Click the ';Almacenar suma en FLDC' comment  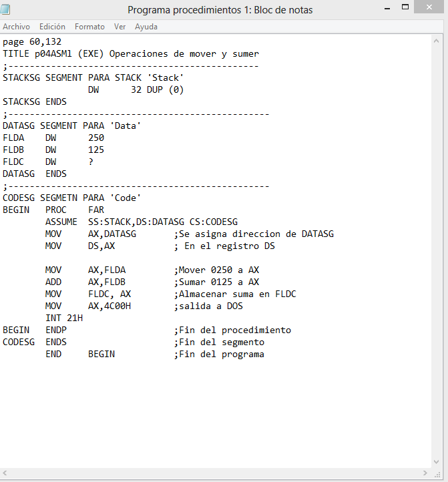pos(235,294)
